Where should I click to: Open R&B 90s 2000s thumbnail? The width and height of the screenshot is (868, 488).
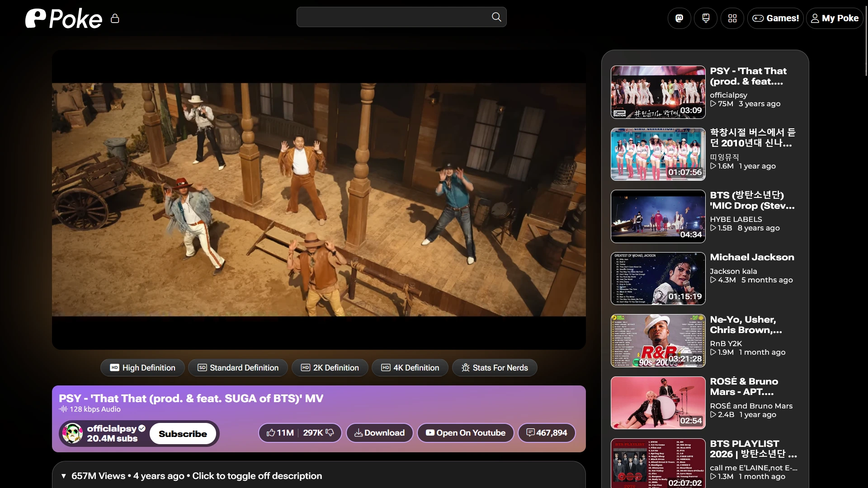pyautogui.click(x=658, y=341)
